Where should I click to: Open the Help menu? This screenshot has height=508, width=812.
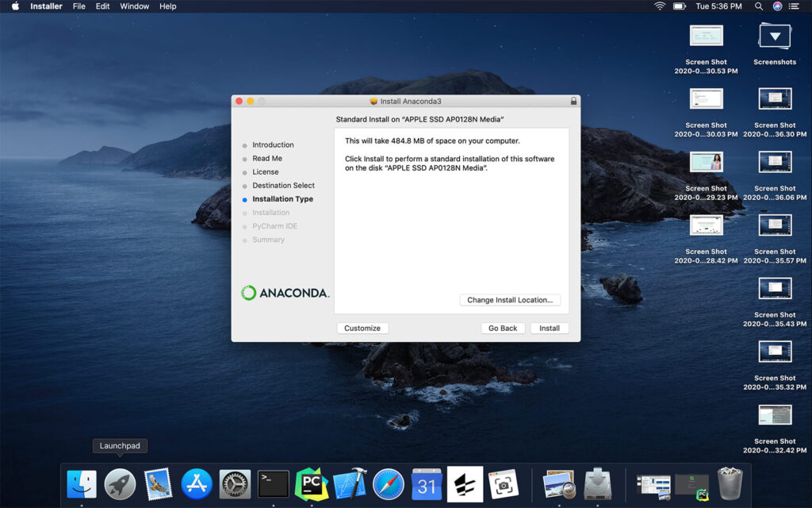pyautogui.click(x=168, y=6)
